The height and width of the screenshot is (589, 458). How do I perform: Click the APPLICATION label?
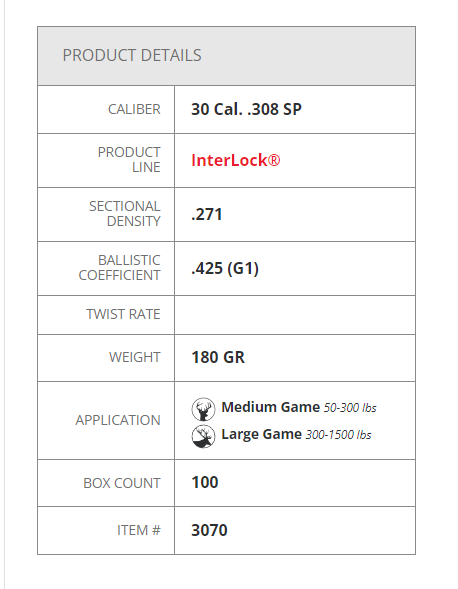[118, 420]
